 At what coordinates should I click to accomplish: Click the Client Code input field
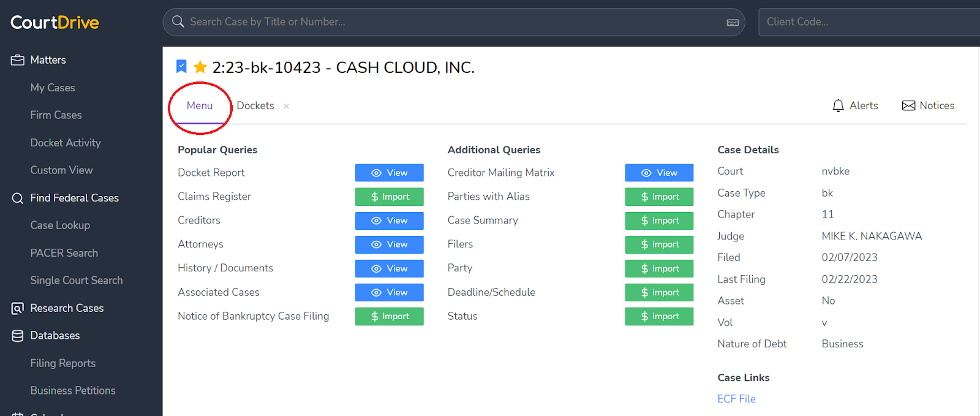[x=869, y=22]
